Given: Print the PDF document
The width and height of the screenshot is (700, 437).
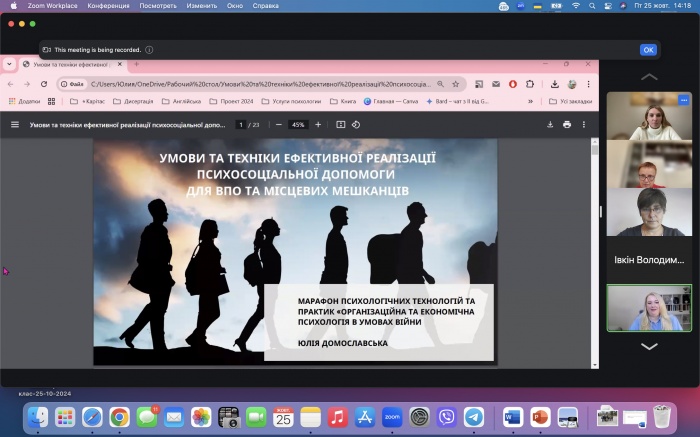Looking at the screenshot, I should tap(567, 125).
